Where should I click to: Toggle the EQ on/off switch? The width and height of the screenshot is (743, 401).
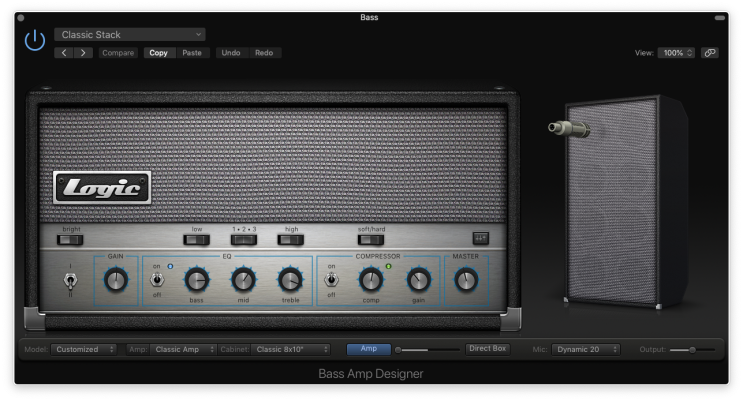pyautogui.click(x=159, y=281)
